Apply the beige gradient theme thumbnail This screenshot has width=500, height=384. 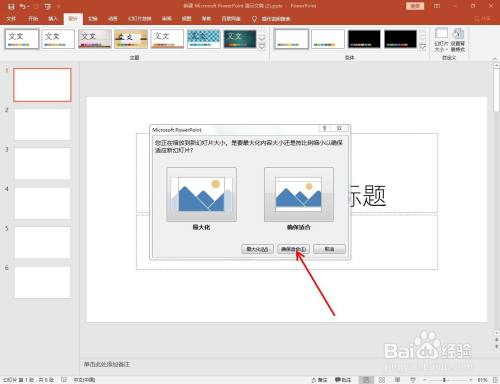95,39
